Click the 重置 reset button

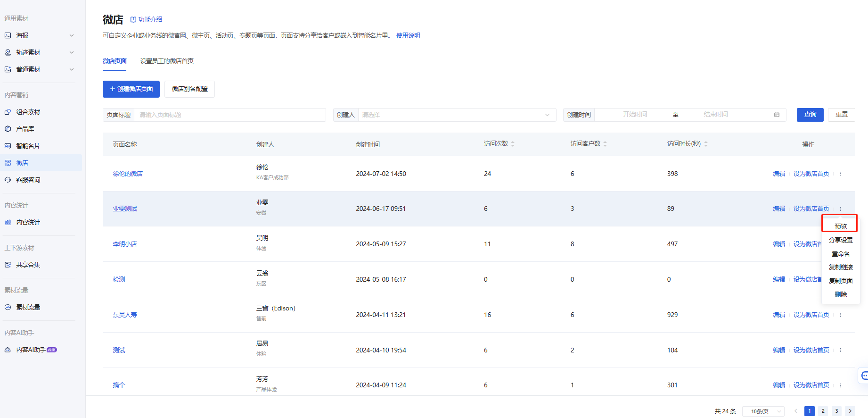[842, 115]
